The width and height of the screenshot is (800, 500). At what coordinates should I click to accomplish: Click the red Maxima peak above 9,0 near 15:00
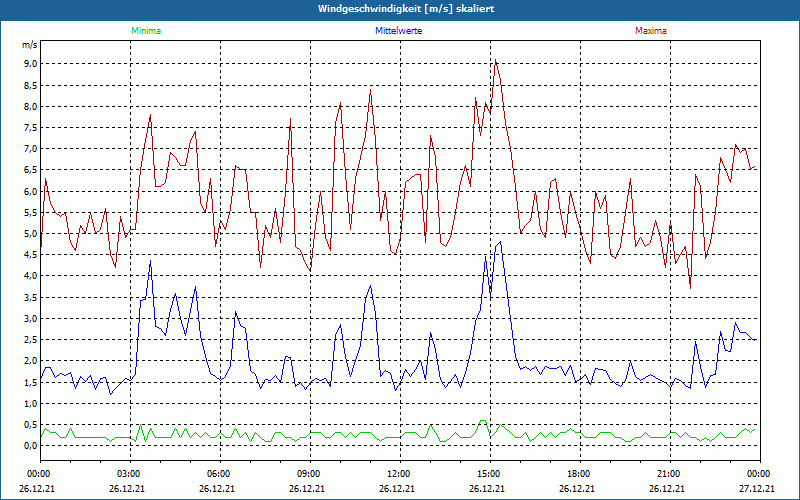click(x=495, y=60)
